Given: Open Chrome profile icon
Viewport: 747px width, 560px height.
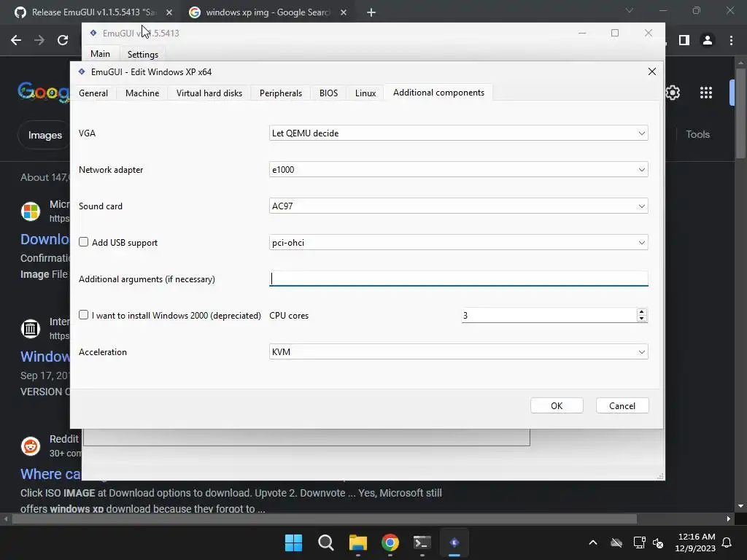Looking at the screenshot, I should (x=708, y=41).
